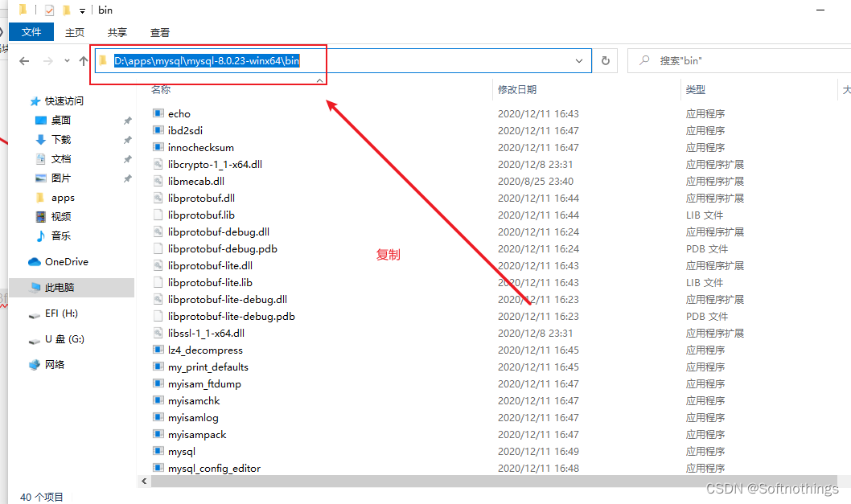Image resolution: width=851 pixels, height=504 pixels.
Task: Open apps folder in sidebar
Action: pos(63,198)
